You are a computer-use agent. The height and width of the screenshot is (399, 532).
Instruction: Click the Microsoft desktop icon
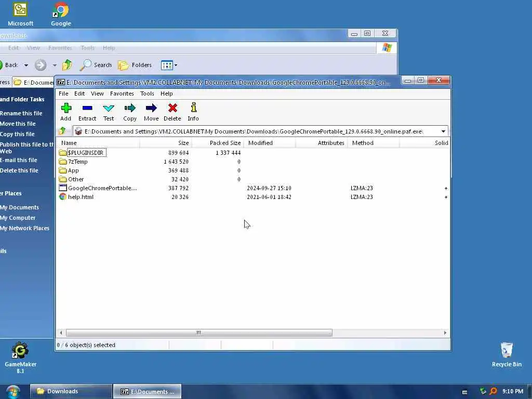pos(20,14)
